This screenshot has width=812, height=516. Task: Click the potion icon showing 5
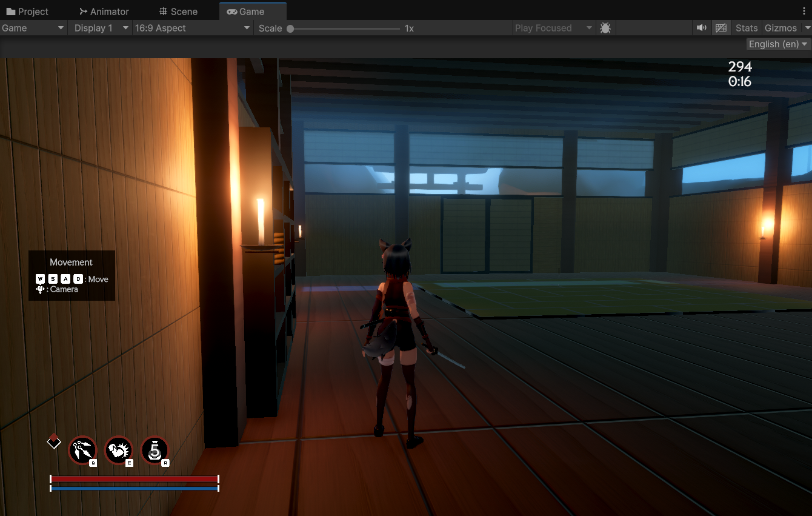pyautogui.click(x=155, y=451)
